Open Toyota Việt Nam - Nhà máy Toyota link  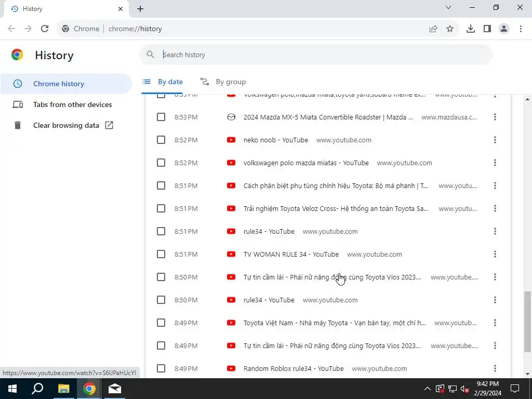(x=335, y=323)
